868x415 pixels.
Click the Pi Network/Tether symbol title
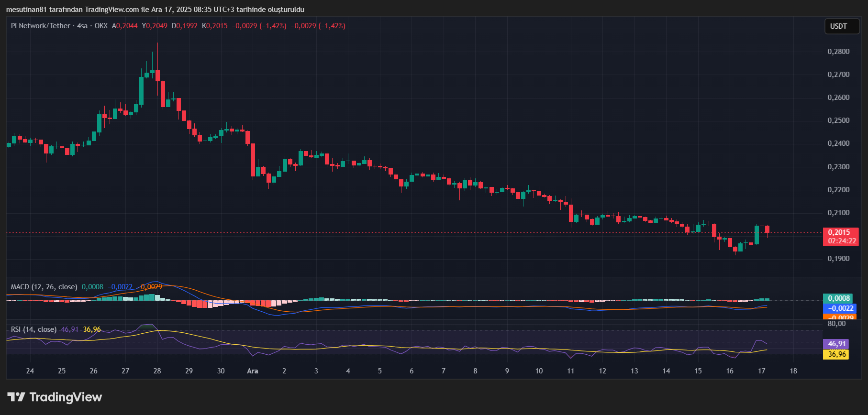[41, 26]
